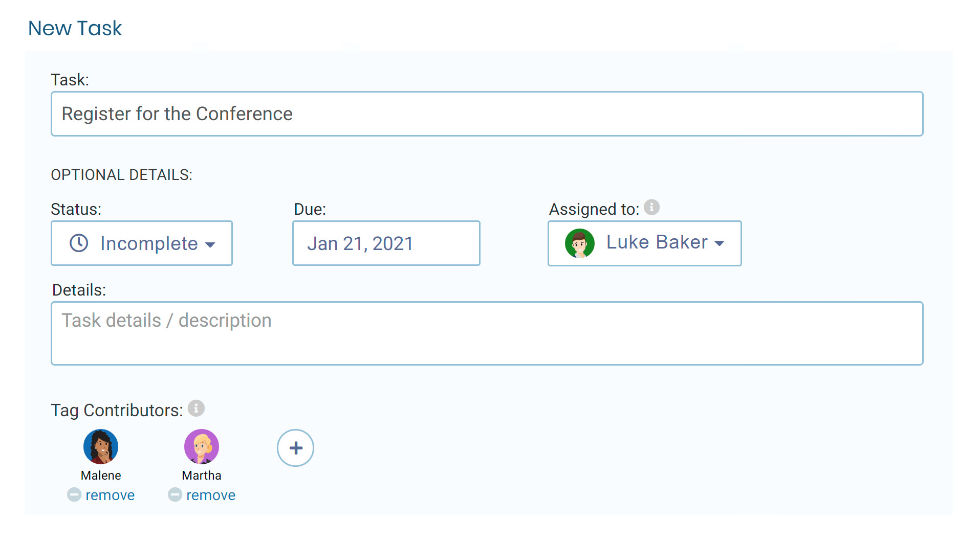Click Malene's contributor avatar
The image size is (980, 542).
click(x=101, y=446)
